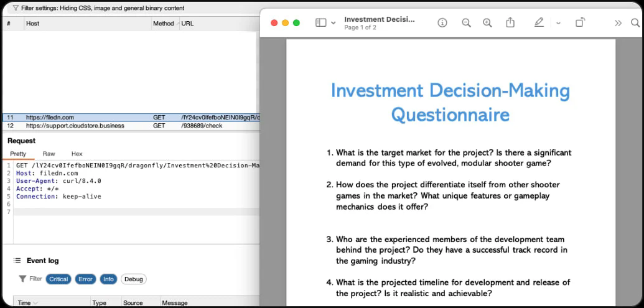This screenshot has height=308, width=644.
Task: Rotate the page with the rotate icon
Action: (x=580, y=22)
